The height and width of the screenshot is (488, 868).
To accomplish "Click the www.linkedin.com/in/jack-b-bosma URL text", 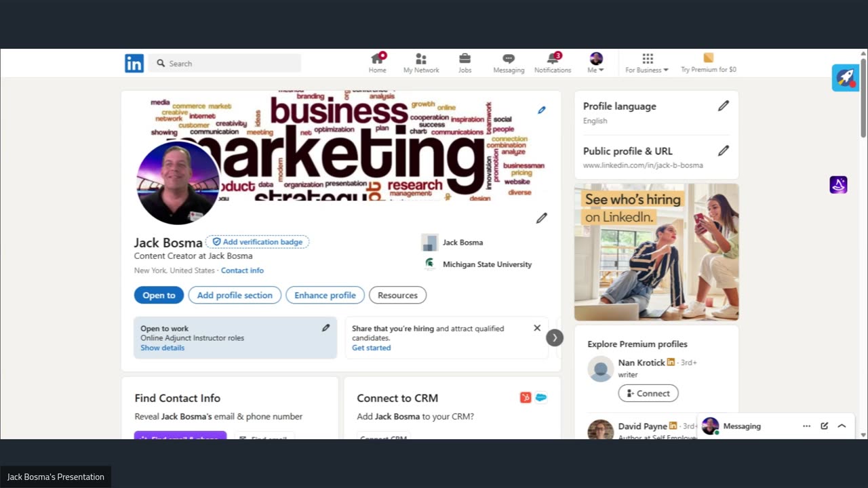I will point(643,165).
